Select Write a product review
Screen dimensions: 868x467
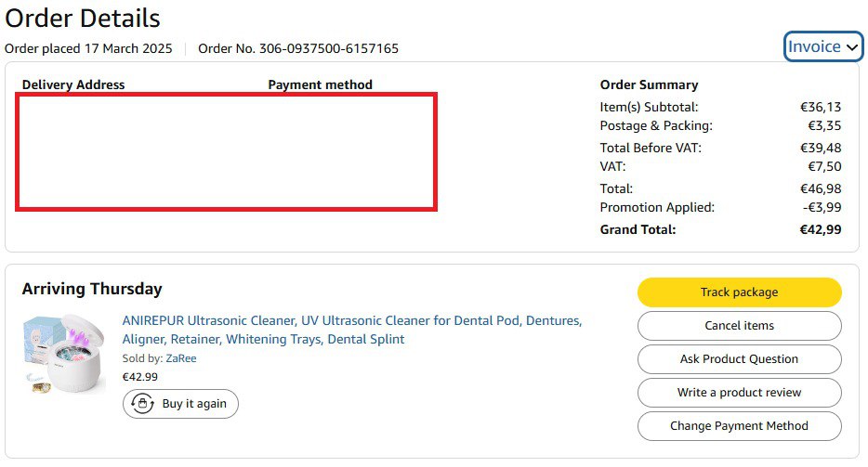[739, 393]
